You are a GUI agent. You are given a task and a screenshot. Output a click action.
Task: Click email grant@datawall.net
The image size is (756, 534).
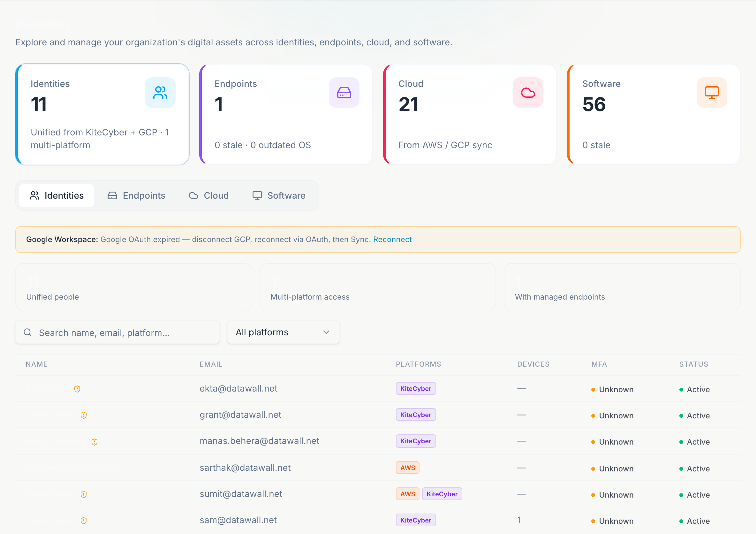240,415
